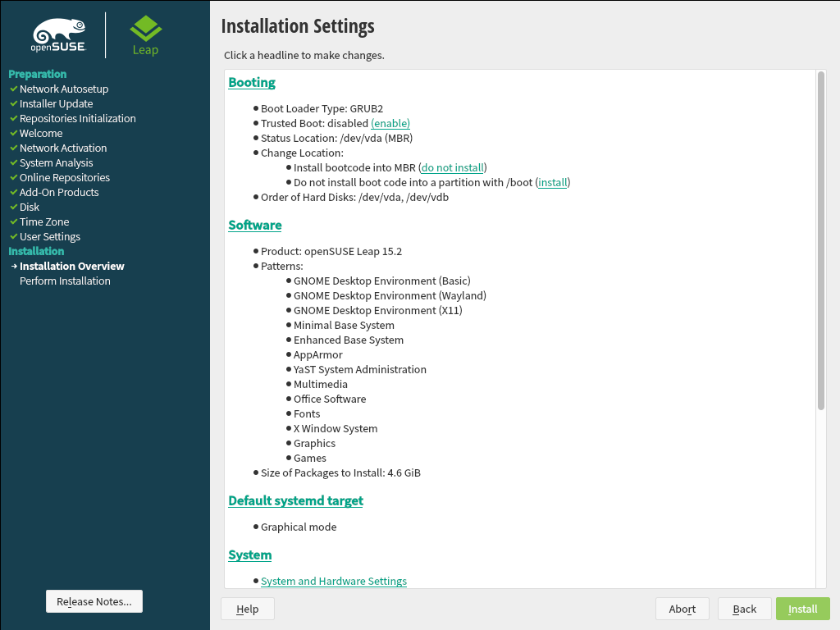Image resolution: width=840 pixels, height=630 pixels.
Task: Click the checkmark icon beside Network Autosetup
Action: [13, 89]
